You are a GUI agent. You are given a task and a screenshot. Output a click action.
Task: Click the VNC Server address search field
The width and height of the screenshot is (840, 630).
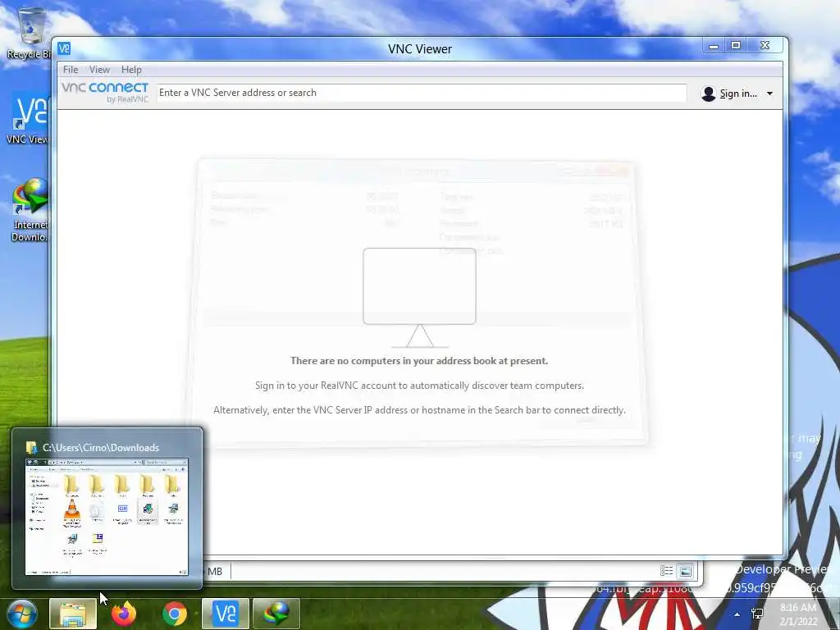pyautogui.click(x=422, y=93)
